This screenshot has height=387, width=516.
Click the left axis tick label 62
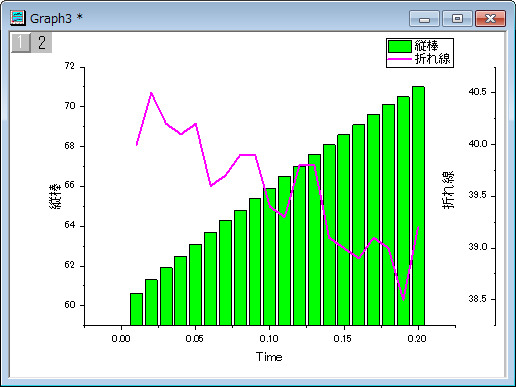pos(70,265)
